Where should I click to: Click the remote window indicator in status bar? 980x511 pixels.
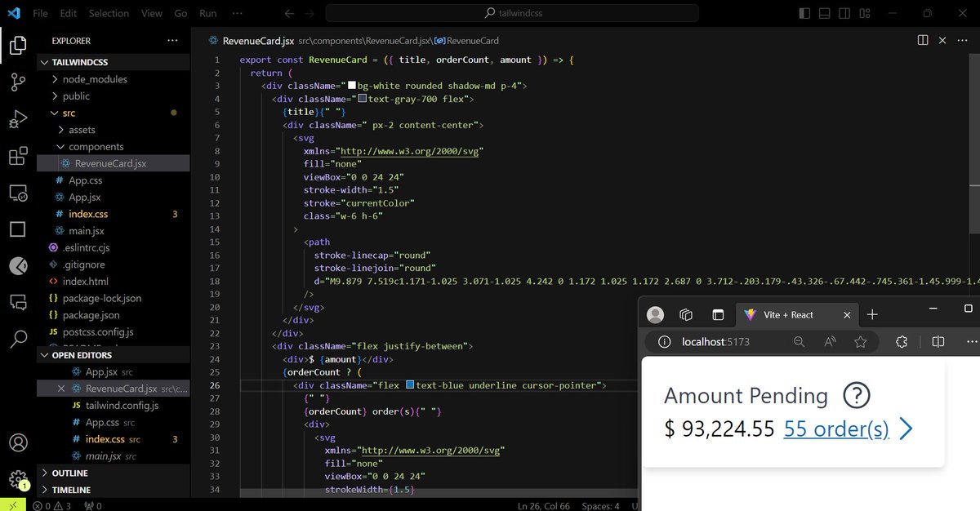point(11,505)
